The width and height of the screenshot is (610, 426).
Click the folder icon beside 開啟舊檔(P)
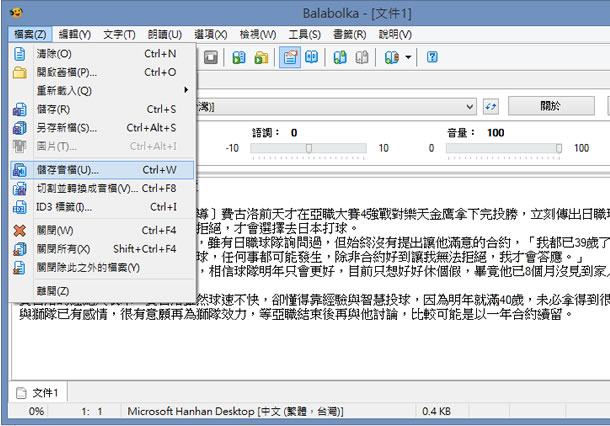point(19,72)
